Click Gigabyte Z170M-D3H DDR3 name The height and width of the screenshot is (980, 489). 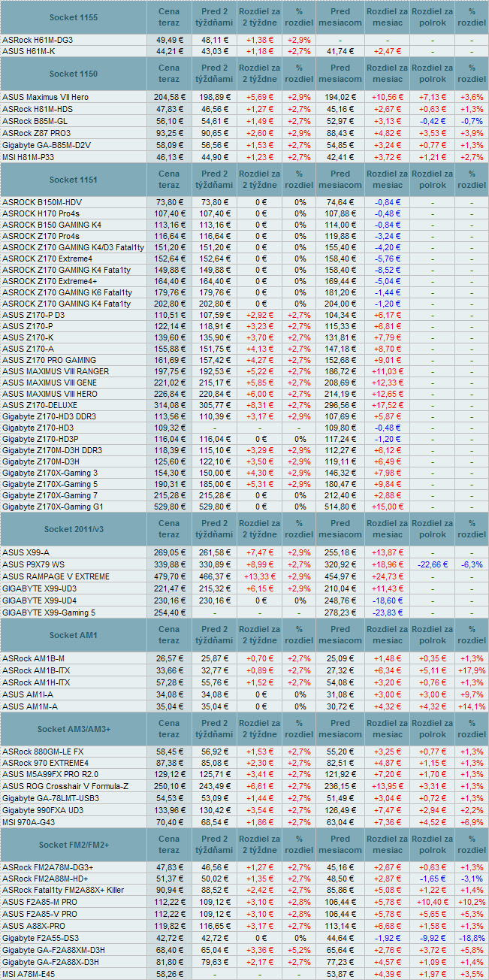pos(52,450)
